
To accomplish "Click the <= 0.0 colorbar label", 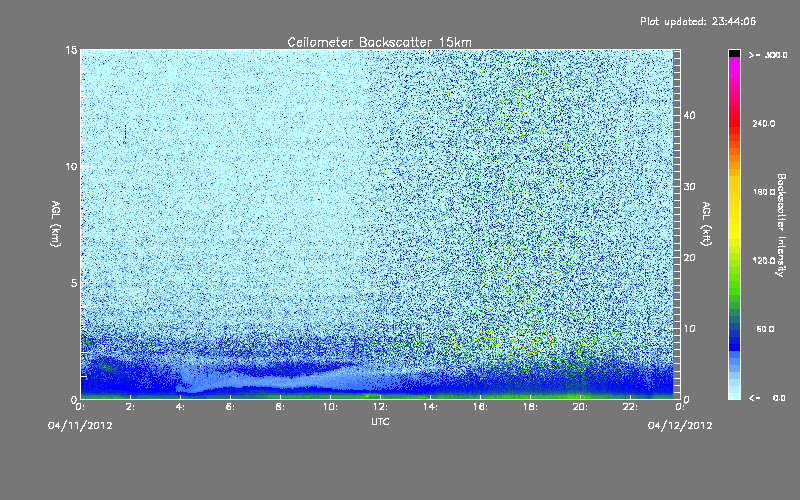I will coord(767,398).
